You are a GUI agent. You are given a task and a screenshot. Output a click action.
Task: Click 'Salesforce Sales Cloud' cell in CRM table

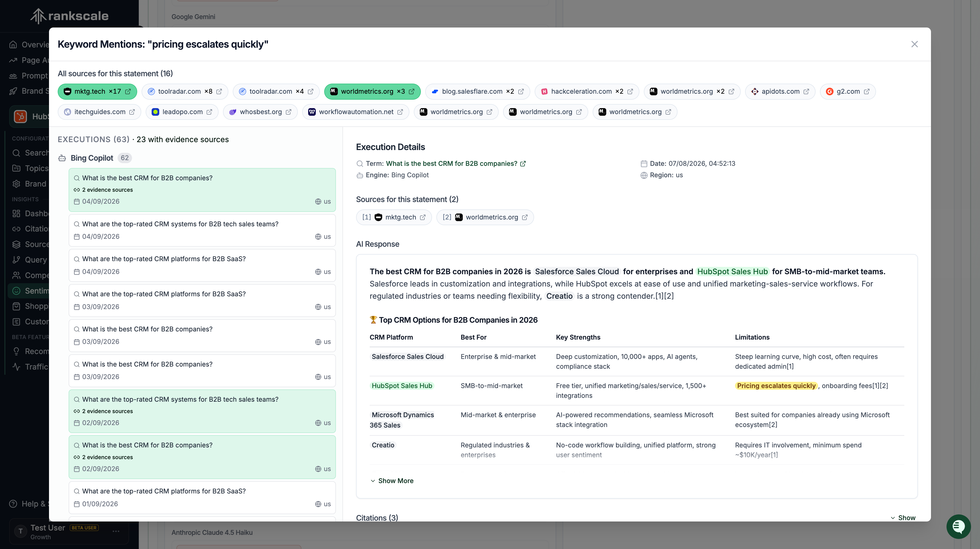pyautogui.click(x=408, y=356)
